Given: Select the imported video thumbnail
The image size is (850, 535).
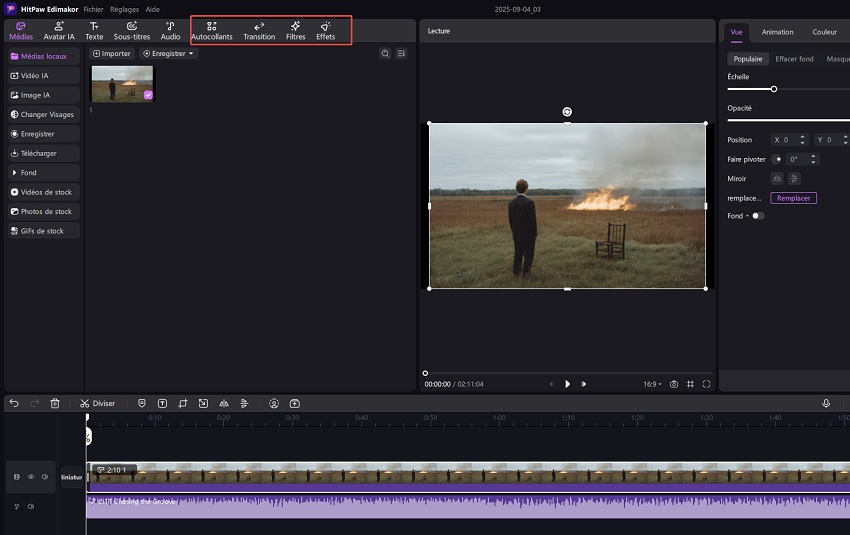Looking at the screenshot, I should tap(122, 84).
